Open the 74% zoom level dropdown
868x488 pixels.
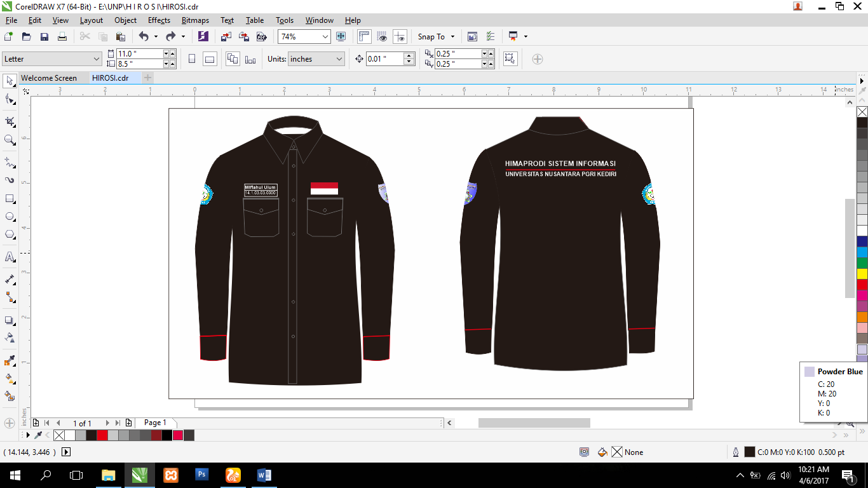pyautogui.click(x=324, y=36)
